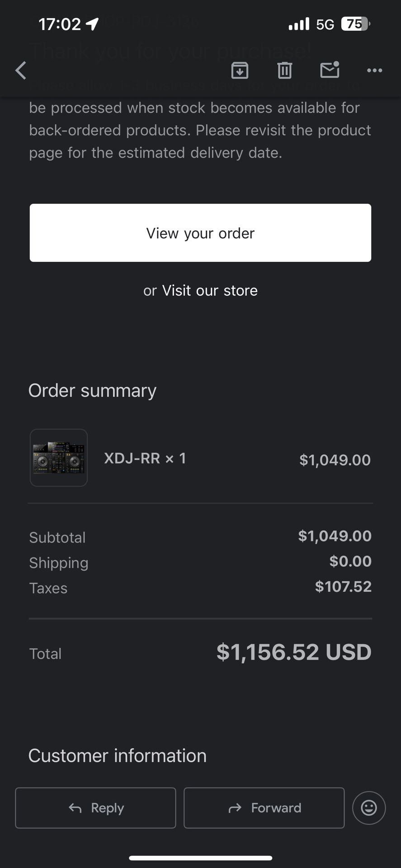Open the Visit our store link
Screen dimensions: 401x868
[210, 290]
